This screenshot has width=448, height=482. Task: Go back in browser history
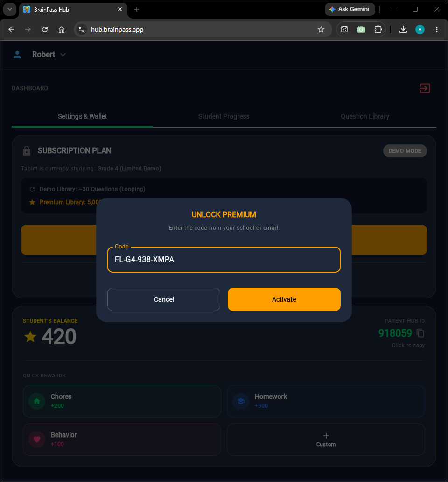(11, 29)
